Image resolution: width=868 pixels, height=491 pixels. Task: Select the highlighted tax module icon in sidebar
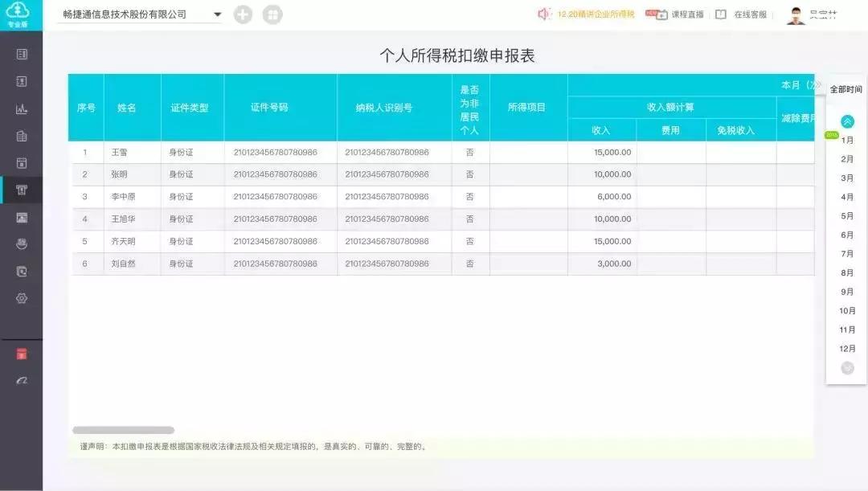click(22, 190)
